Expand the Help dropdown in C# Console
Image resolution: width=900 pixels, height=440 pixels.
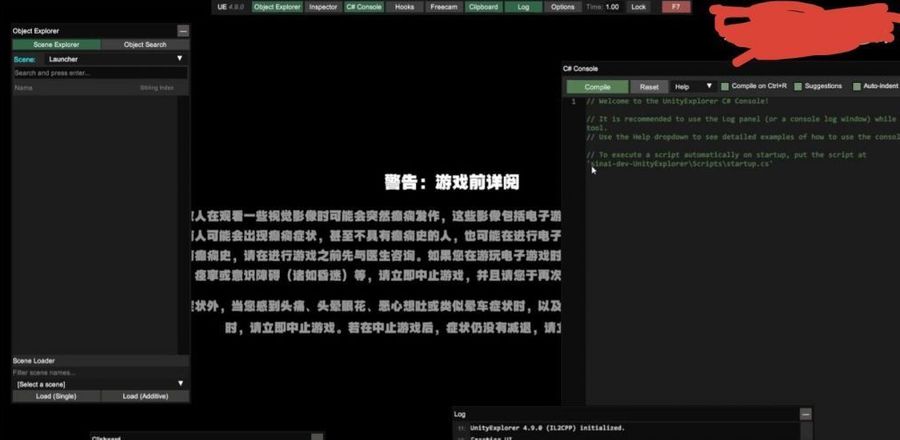tap(693, 87)
